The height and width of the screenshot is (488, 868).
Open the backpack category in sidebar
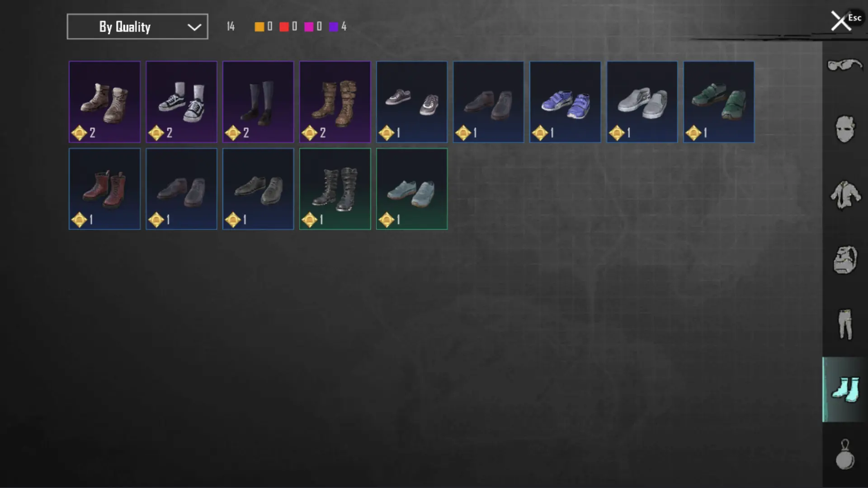pos(844,260)
